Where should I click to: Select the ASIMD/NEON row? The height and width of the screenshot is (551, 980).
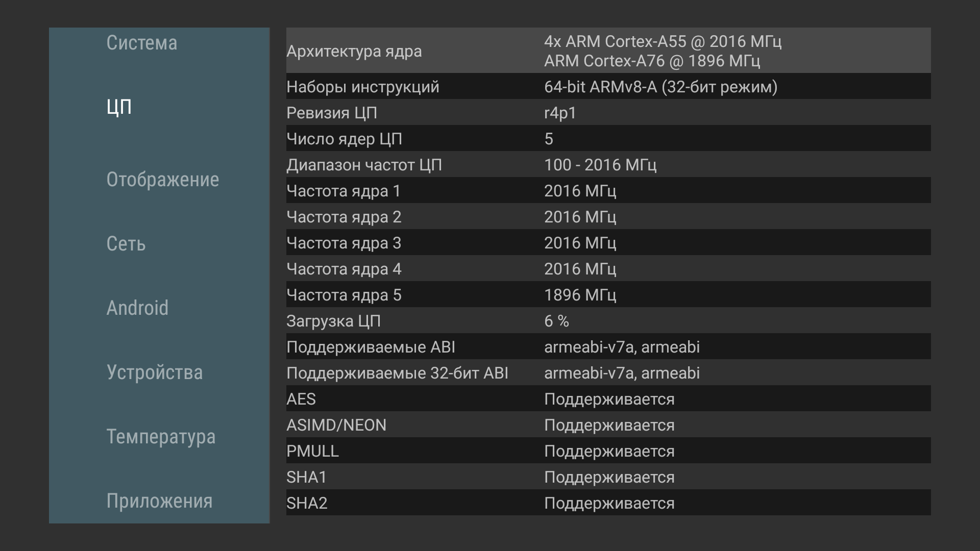coord(608,425)
